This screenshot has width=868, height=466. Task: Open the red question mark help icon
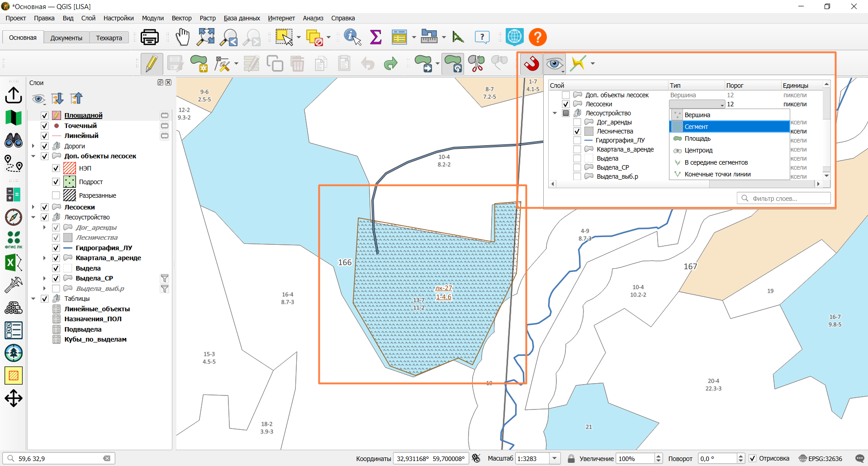pyautogui.click(x=538, y=37)
